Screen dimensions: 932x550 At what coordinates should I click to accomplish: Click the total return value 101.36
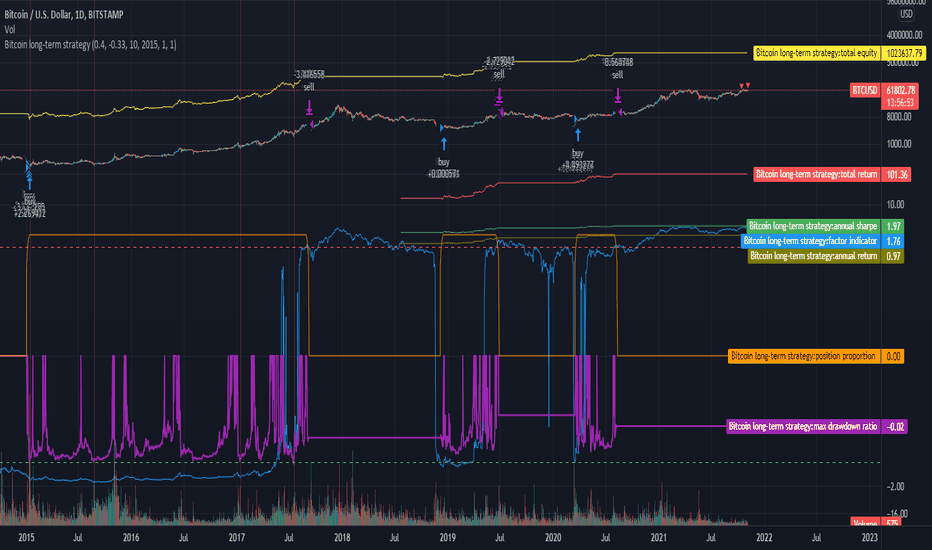click(896, 174)
